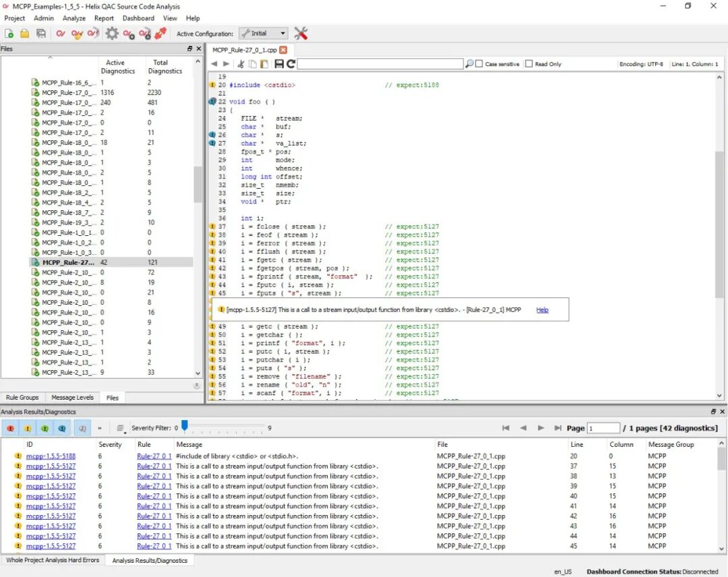The width and height of the screenshot is (728, 577).
Task: Toggle the gray numbered sub-diagnostics filter button
Action: [82, 429]
